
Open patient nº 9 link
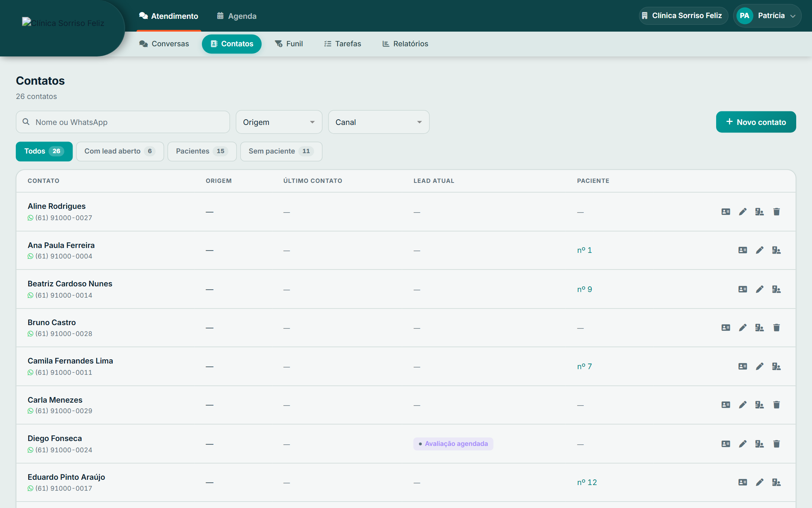[x=585, y=289]
